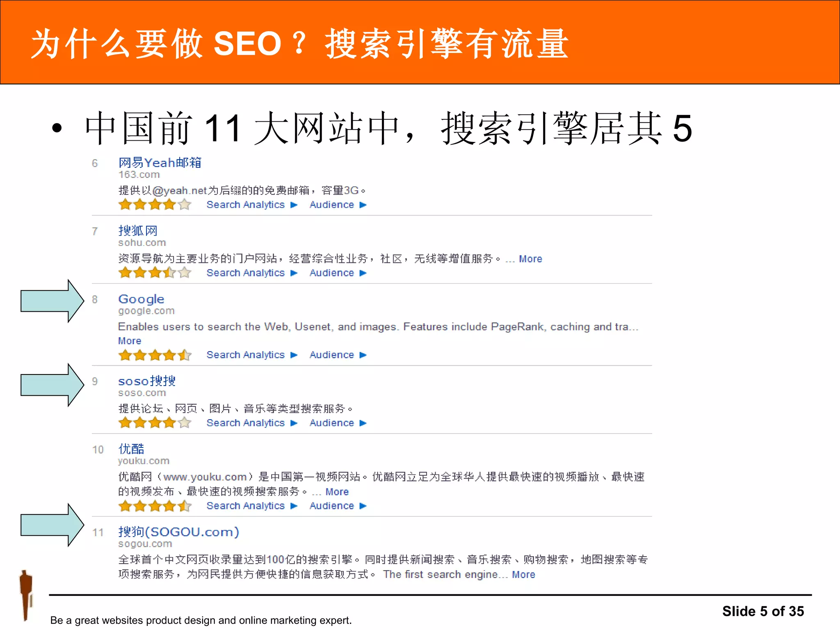
Task: Click the arrow icon after 163.com Search Analytics
Action: (x=294, y=205)
